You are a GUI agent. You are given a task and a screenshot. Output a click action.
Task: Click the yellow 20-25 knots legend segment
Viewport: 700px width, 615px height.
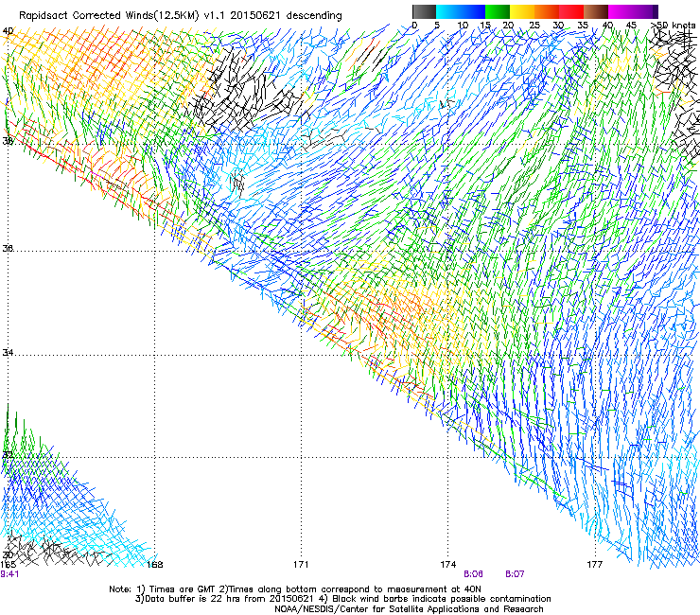[x=522, y=11]
